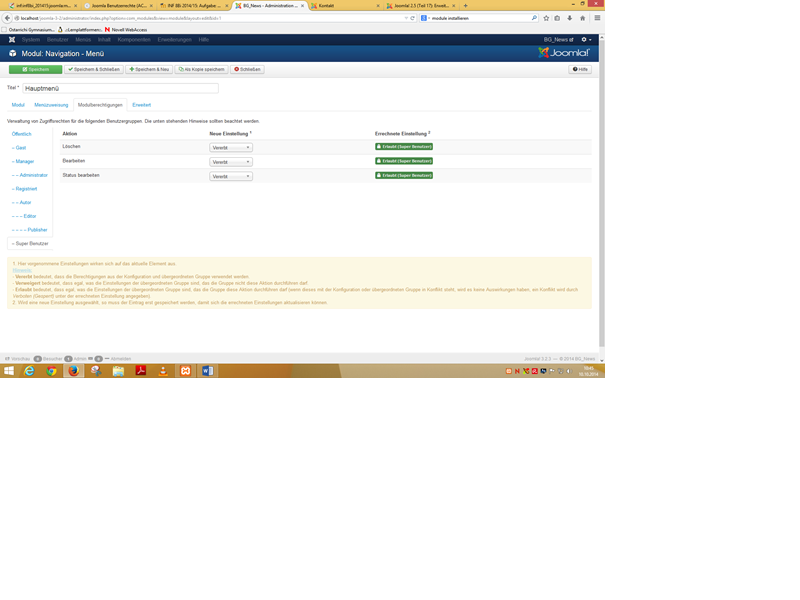This screenshot has width=800, height=600.
Task: Select the Autor user group
Action: point(21,203)
